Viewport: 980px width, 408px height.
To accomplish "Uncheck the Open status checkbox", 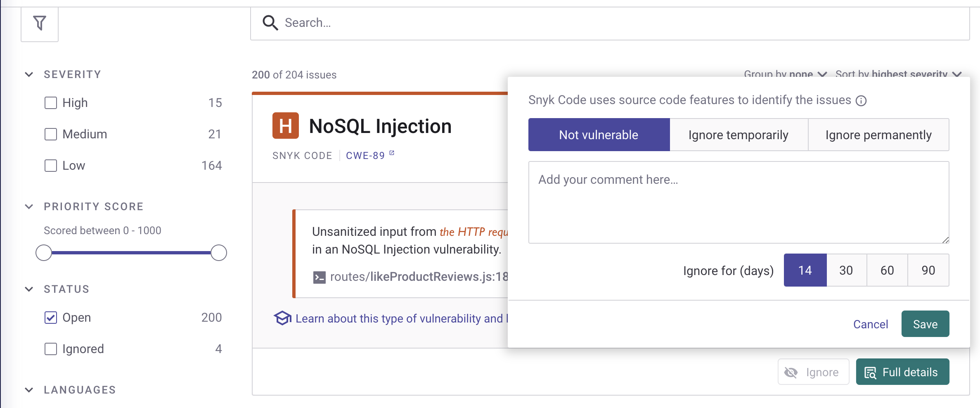I will click(x=51, y=318).
